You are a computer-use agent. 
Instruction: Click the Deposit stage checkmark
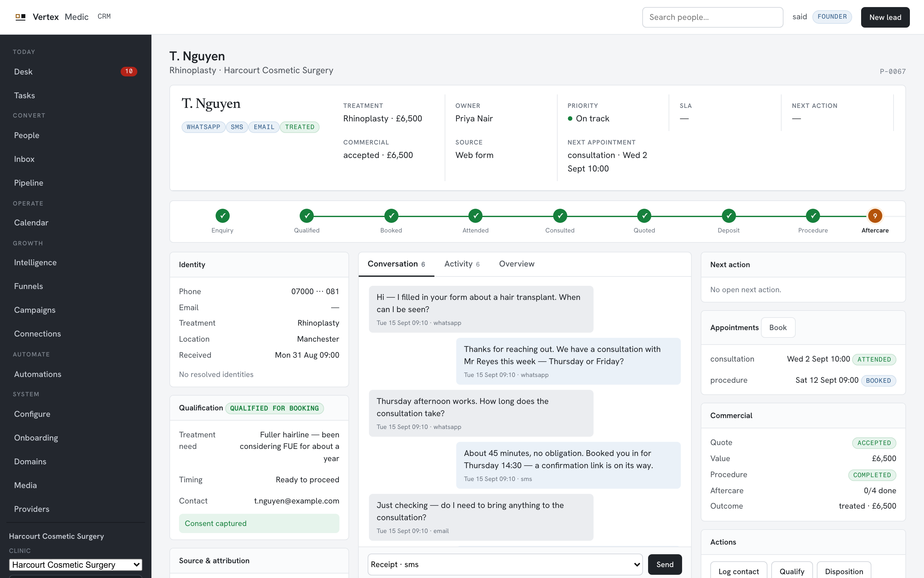[x=729, y=215]
